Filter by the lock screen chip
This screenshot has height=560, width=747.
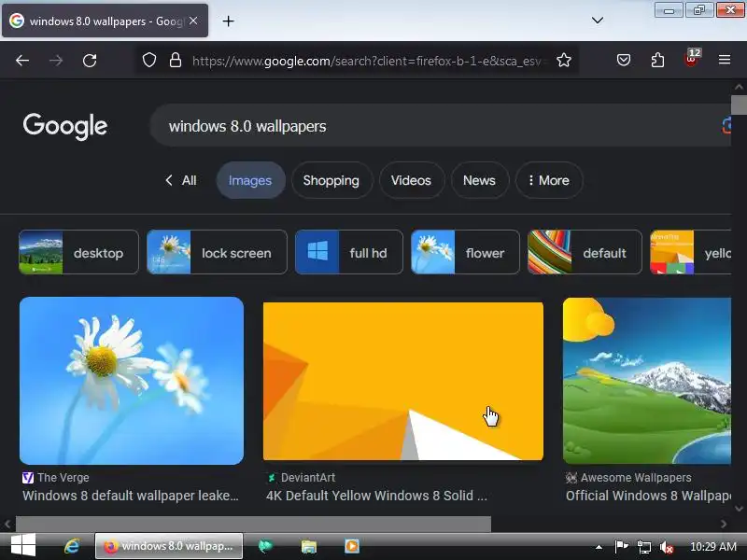(x=217, y=252)
